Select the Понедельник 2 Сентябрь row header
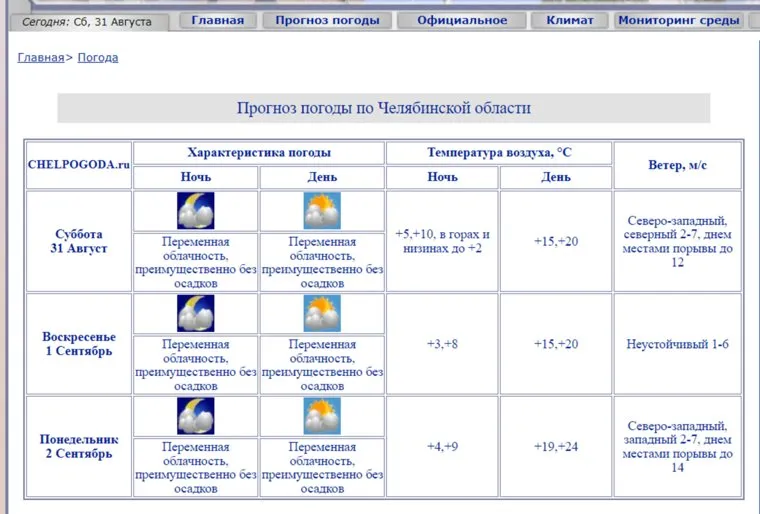 point(79,446)
